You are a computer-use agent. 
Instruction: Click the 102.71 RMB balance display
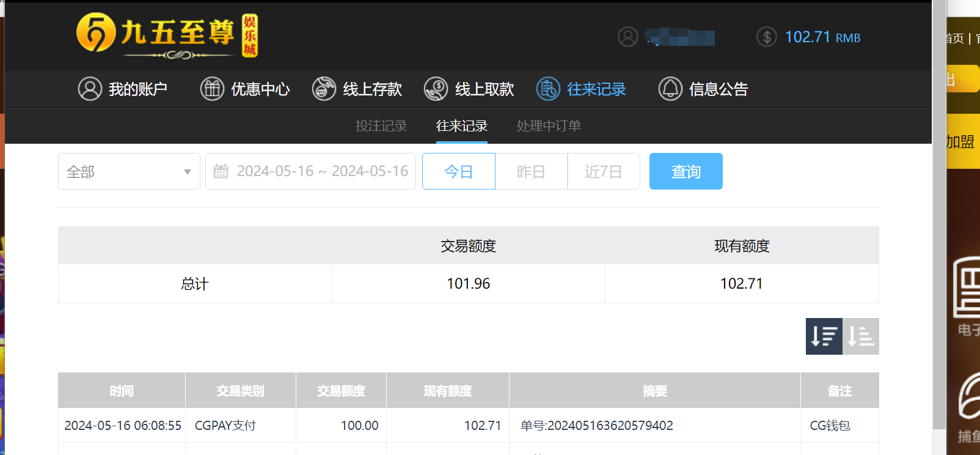pos(822,37)
